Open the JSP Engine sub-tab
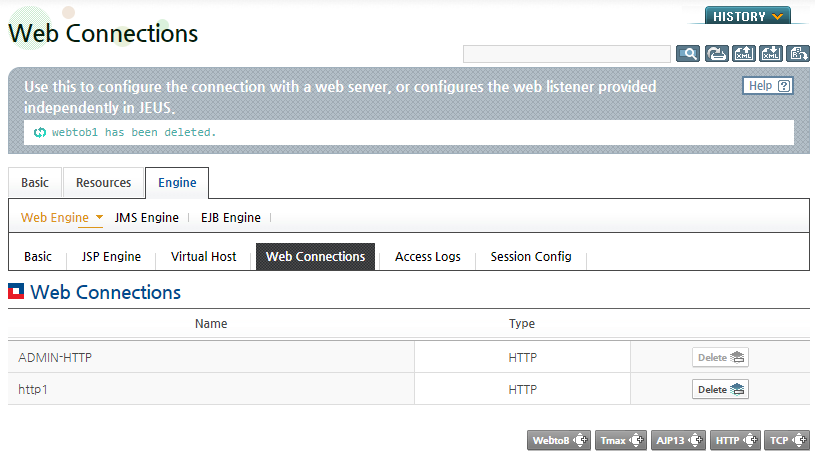815x458 pixels. pos(111,256)
